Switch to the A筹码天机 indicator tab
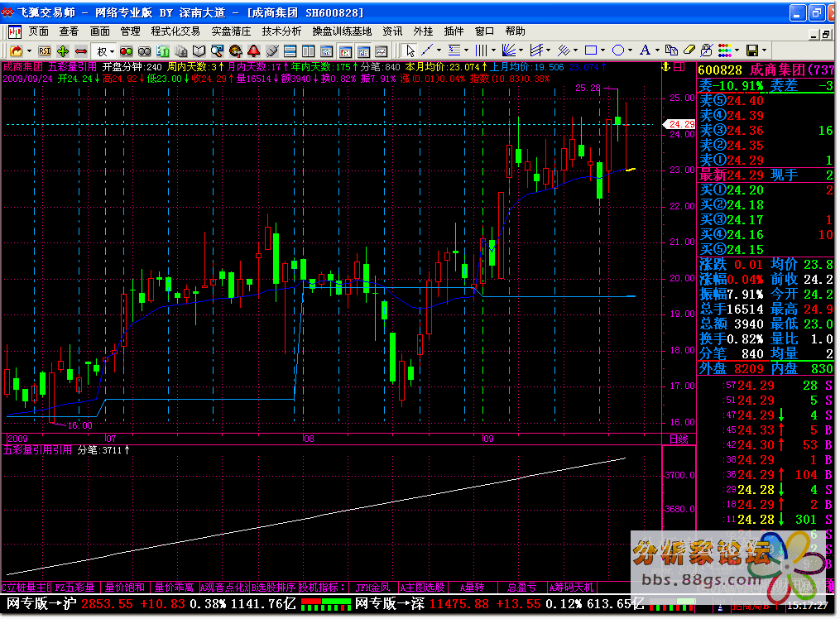This screenshot has height=619, width=840. click(x=571, y=588)
